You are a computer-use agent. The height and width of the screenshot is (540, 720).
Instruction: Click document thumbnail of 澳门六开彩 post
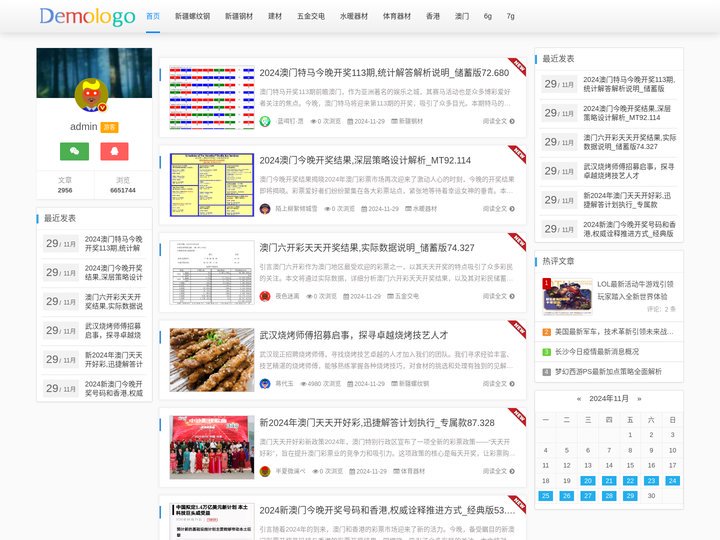pos(212,272)
